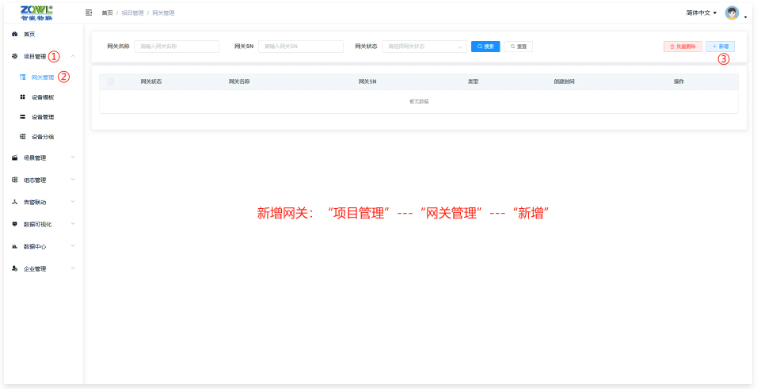Click the 创建时间 column header
758x389 pixels.
tap(564, 82)
